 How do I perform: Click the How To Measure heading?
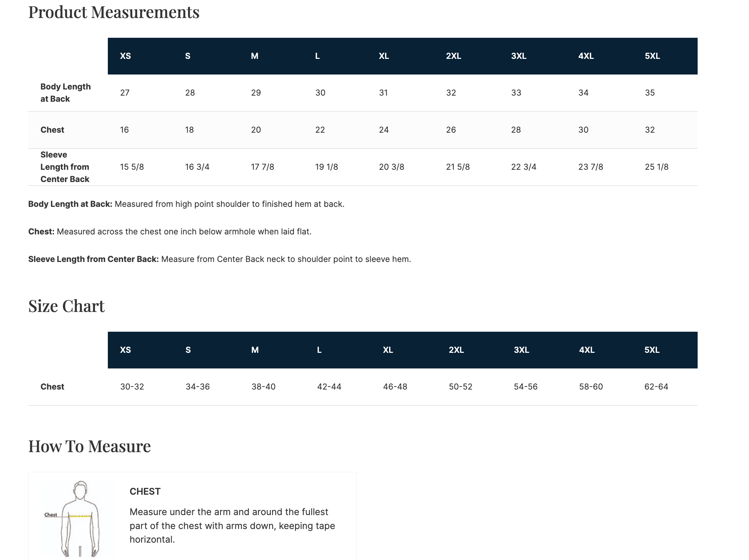coord(89,446)
